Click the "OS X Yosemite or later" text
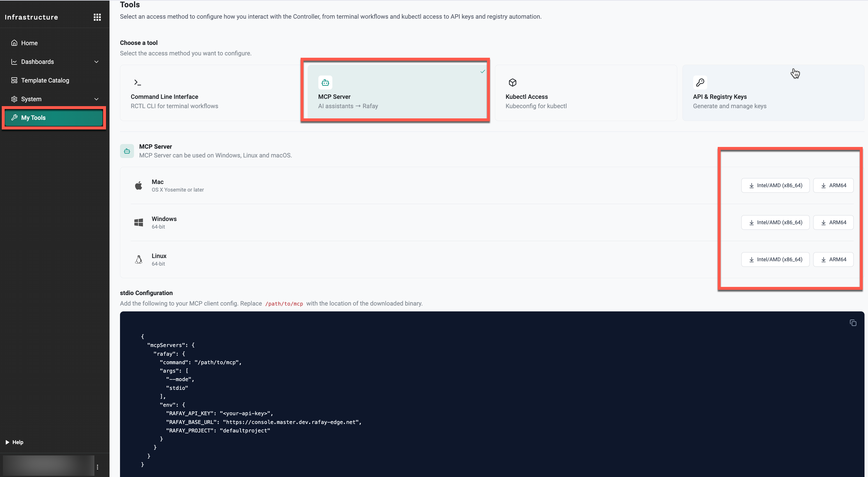 [x=178, y=190]
